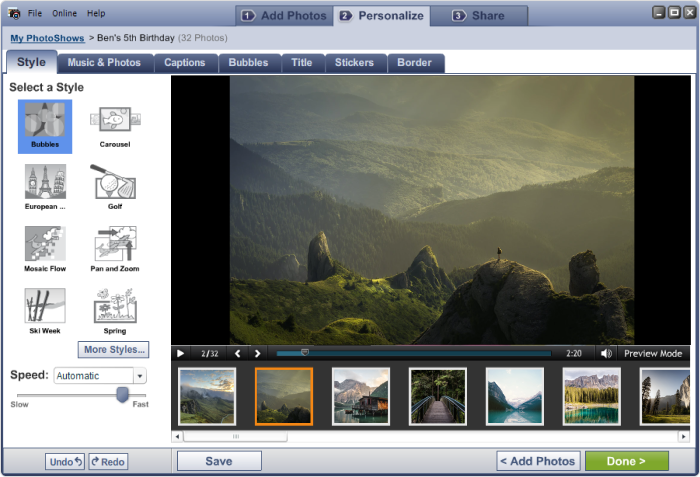Go to step 1 Add Photos
The width and height of the screenshot is (700, 477).
point(284,16)
